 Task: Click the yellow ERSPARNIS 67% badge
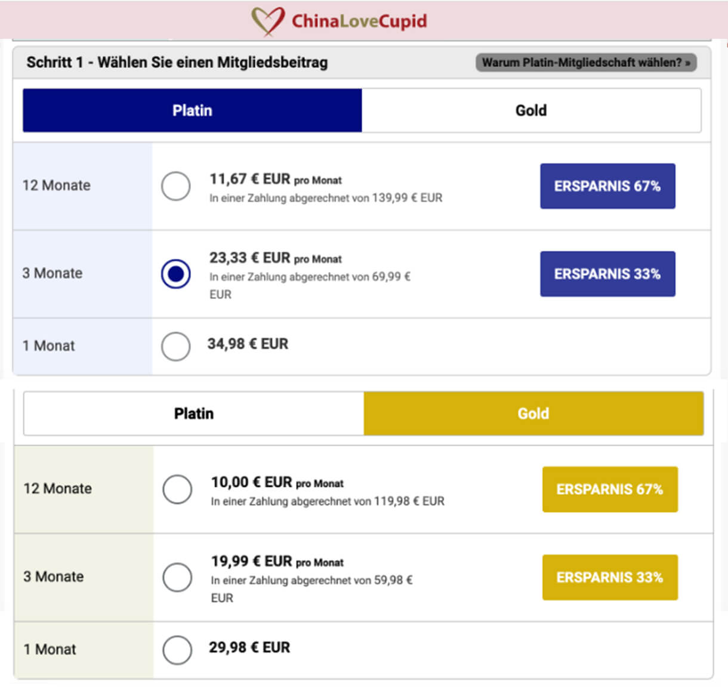coord(610,489)
